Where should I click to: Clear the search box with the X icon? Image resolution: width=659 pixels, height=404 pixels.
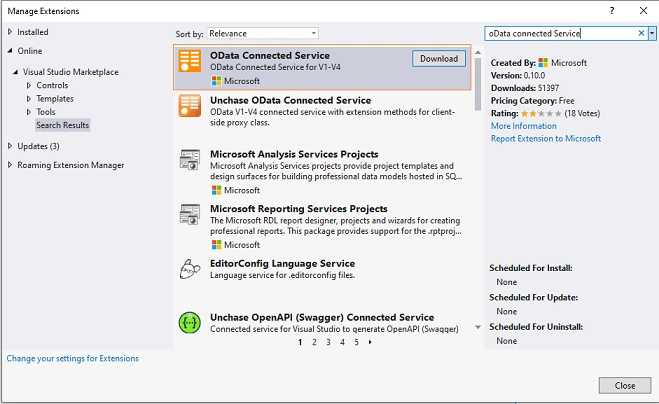[x=641, y=33]
